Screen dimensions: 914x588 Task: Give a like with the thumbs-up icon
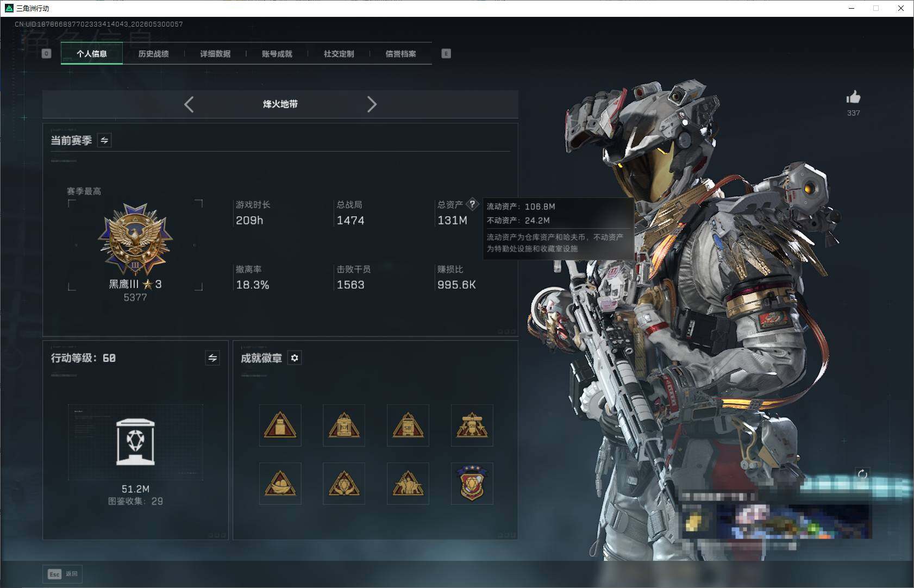[x=853, y=97]
